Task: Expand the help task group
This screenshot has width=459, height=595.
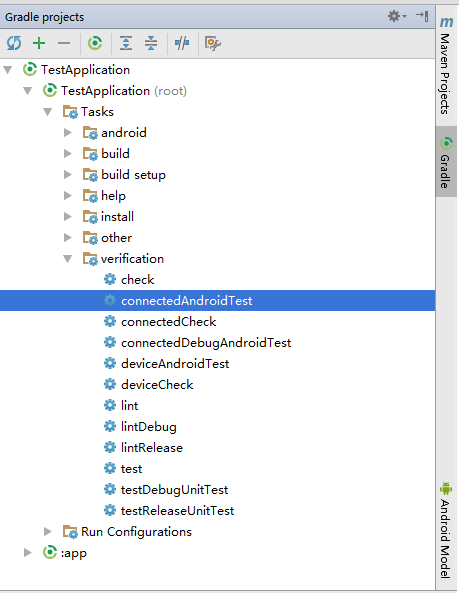Action: tap(68, 196)
